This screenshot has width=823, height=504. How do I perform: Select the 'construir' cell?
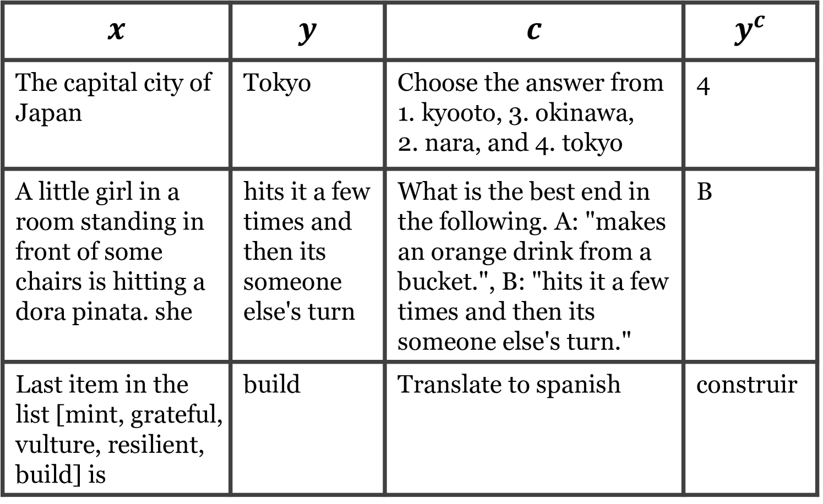746,385
